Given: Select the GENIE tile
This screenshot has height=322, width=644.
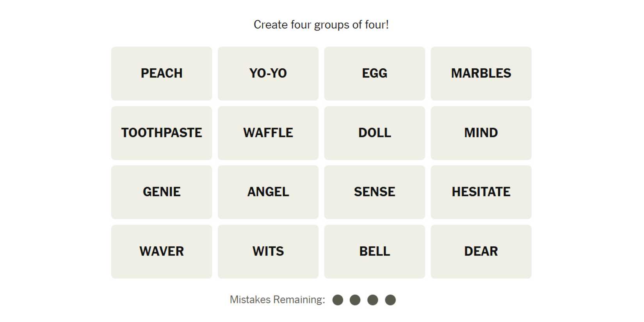Looking at the screenshot, I should pos(162,192).
